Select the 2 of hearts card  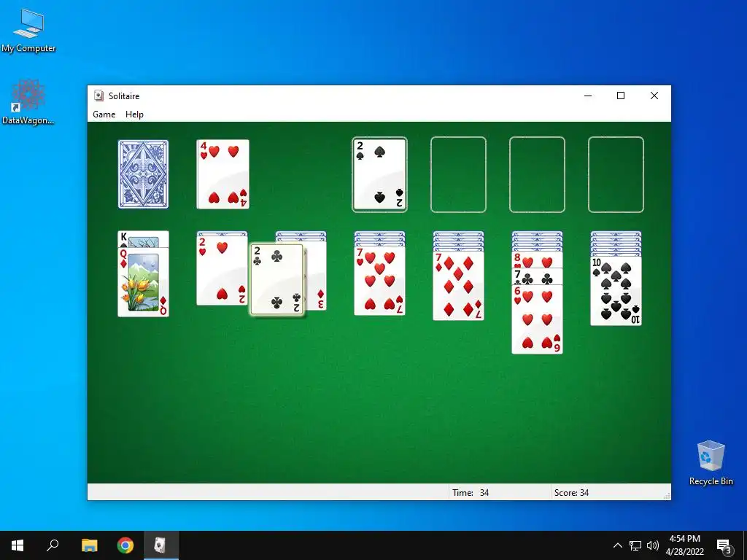click(222, 270)
